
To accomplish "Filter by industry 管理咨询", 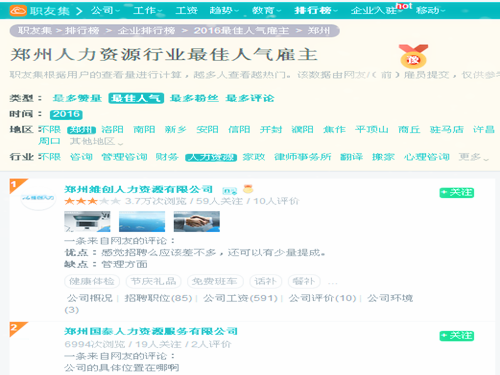I will click(124, 157).
